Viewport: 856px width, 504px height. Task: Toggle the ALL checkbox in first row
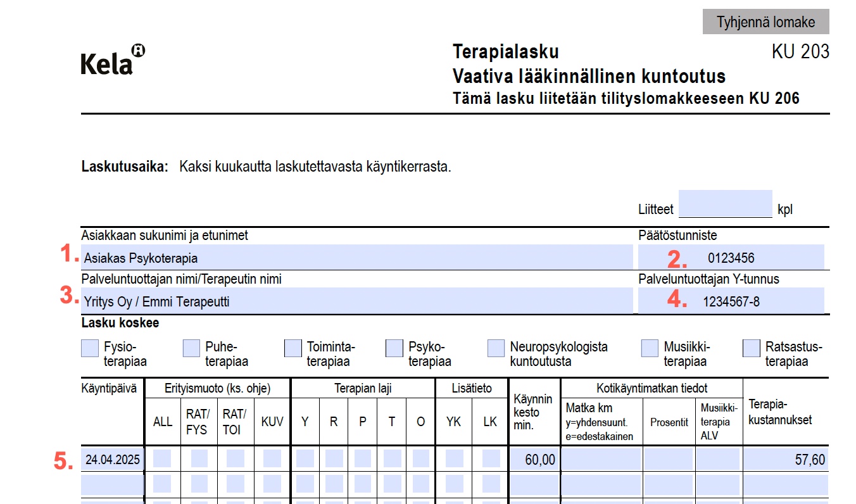(x=162, y=459)
